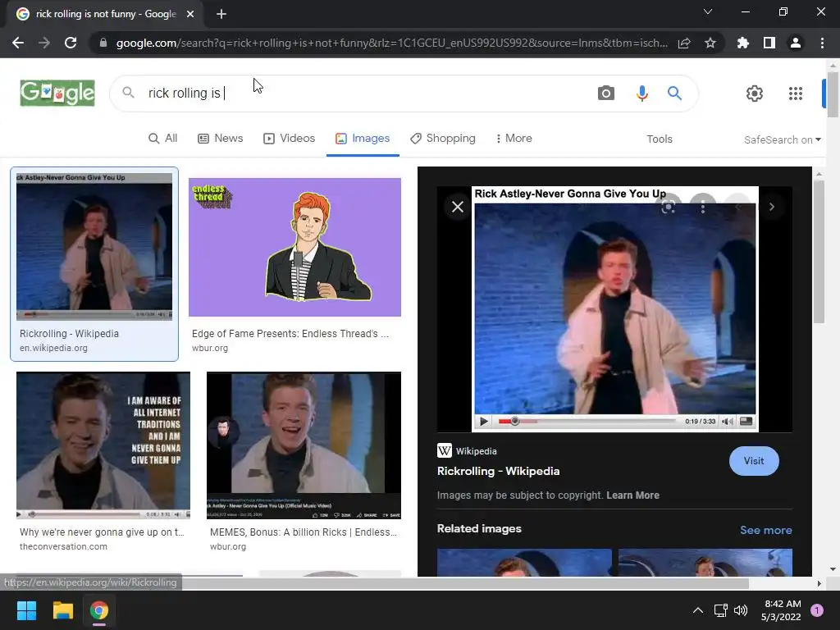Open the clock and date 8:42 AM
Screen dimensions: 840x630
[x=781, y=610]
